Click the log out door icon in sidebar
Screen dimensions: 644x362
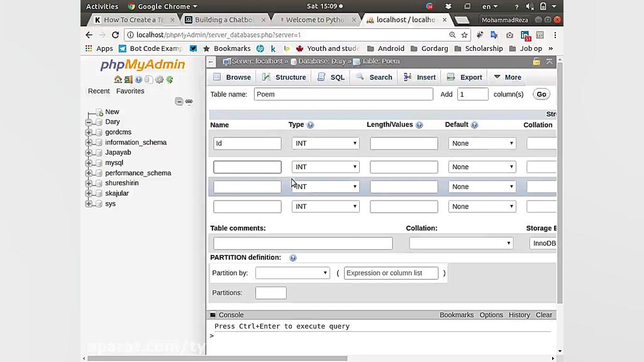tap(128, 80)
